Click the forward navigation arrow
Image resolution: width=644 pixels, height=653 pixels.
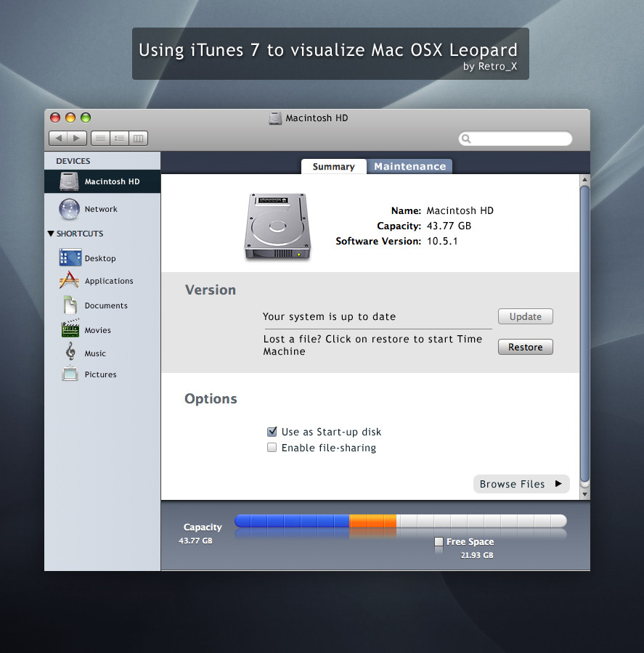tap(77, 139)
